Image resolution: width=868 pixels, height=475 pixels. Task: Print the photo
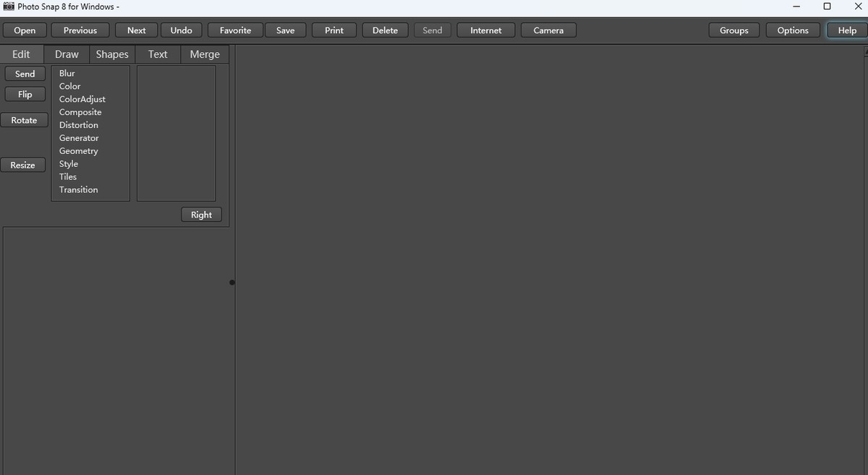pos(334,30)
